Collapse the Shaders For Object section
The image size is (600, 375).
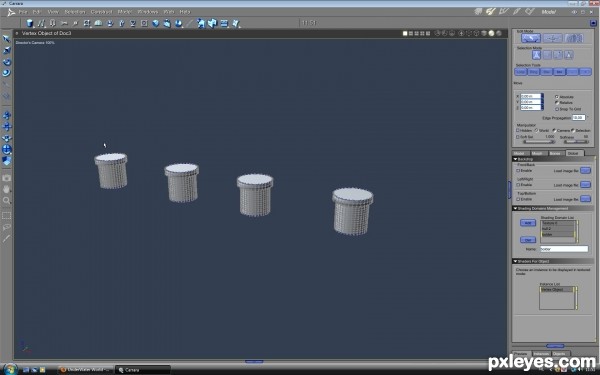click(515, 261)
